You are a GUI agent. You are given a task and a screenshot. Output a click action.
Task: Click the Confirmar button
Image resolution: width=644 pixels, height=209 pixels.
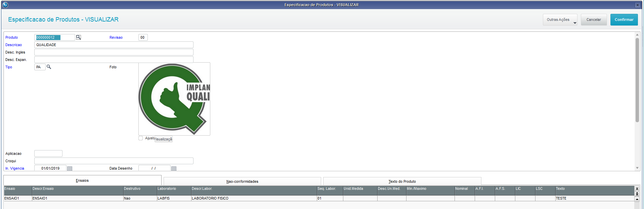point(624,20)
